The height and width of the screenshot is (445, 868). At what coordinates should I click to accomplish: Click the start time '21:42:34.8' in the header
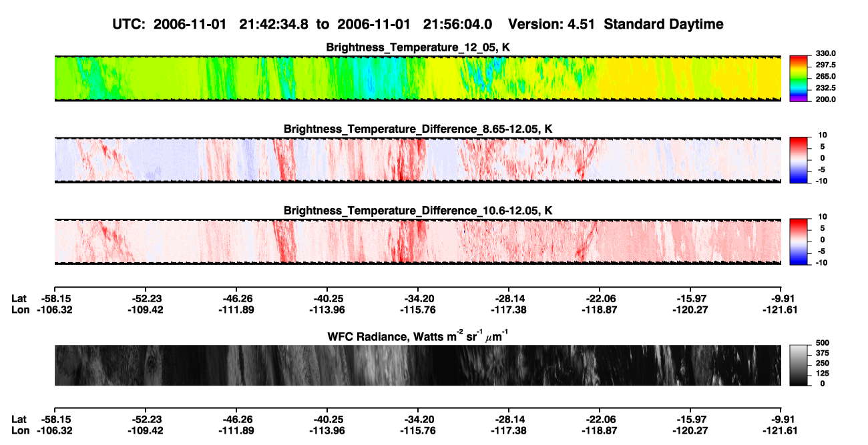point(274,24)
